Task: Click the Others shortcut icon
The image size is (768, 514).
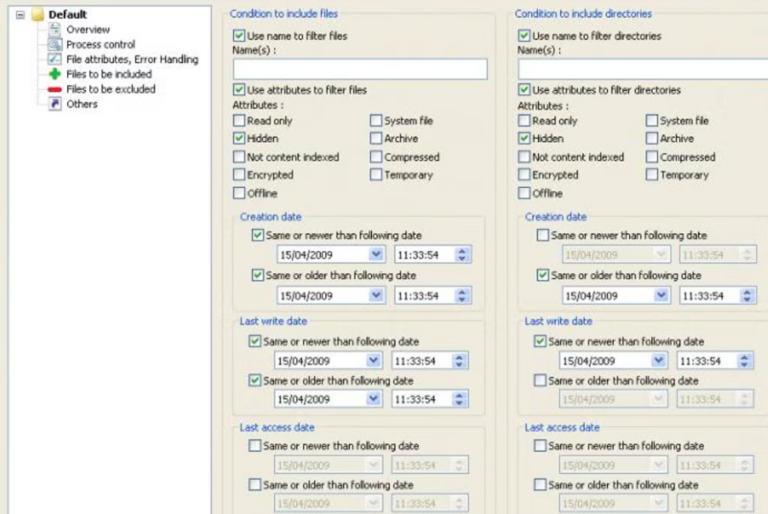Action: point(54,104)
